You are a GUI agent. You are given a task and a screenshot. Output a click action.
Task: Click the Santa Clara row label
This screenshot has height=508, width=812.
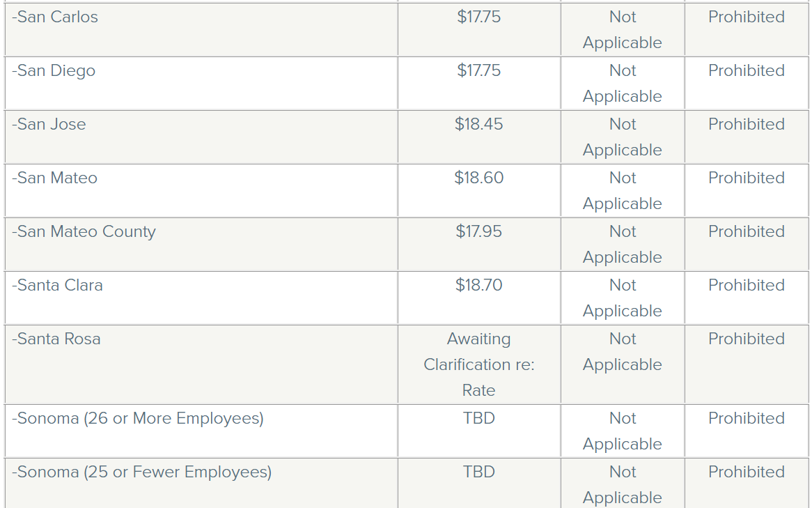[57, 286]
